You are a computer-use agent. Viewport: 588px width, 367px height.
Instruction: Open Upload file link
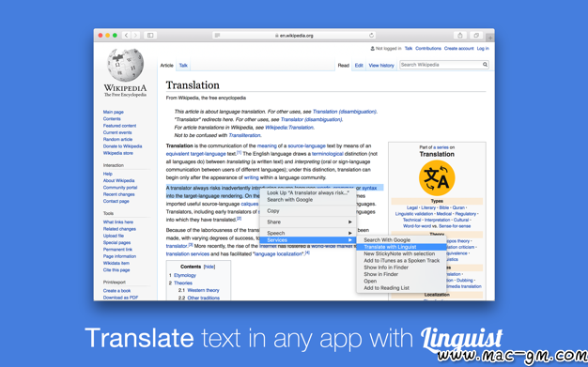pos(114,236)
